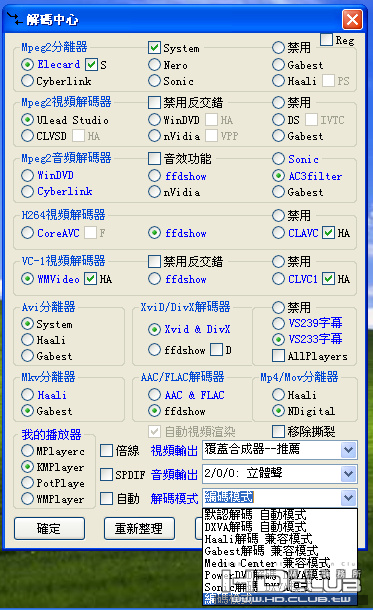Select DS video decoder option
Viewport: 373px width, 610px height.
[278, 119]
